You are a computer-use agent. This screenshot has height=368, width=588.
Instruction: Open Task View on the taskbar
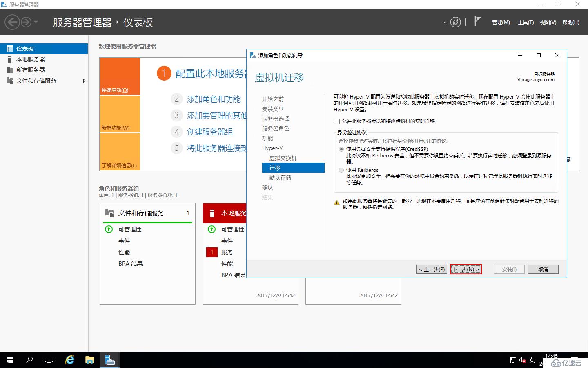click(49, 360)
